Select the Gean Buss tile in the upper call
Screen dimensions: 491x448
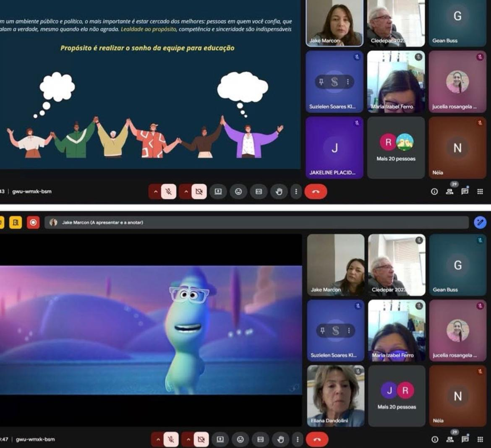coord(457,23)
